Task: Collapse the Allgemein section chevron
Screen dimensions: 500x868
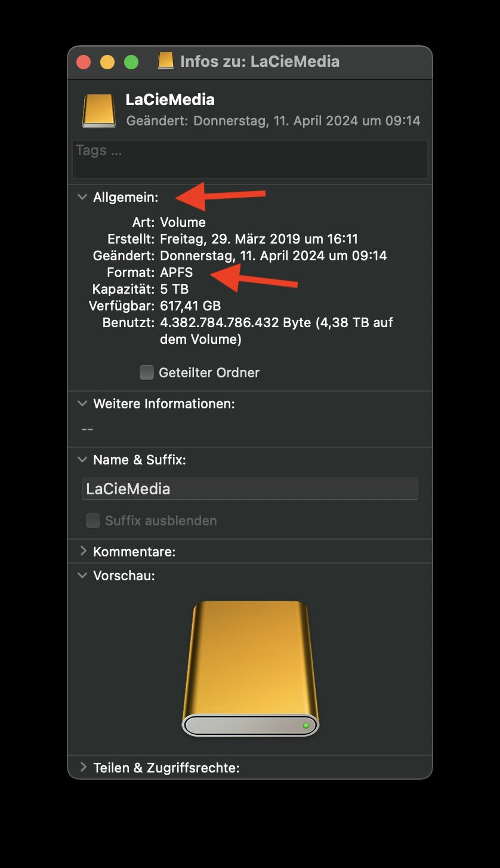Action: point(83,197)
